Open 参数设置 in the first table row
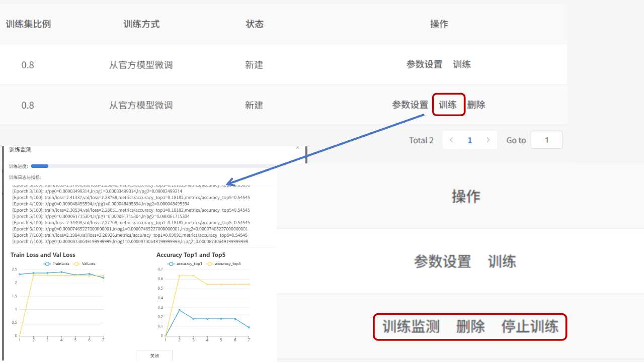 coord(424,64)
